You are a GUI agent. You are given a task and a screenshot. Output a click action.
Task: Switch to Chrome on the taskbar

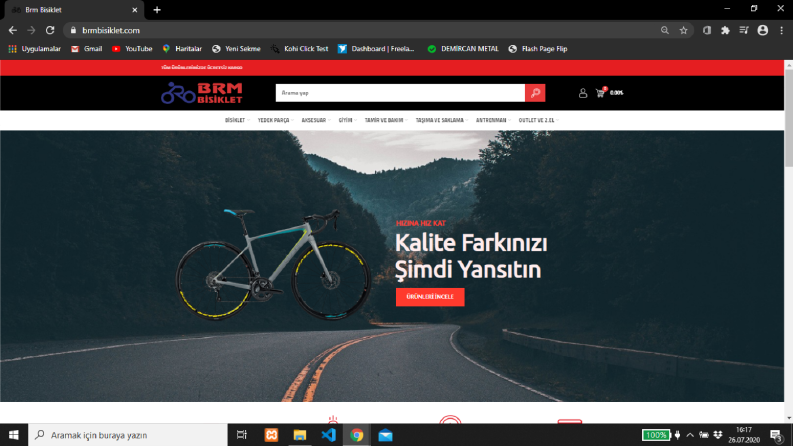pyautogui.click(x=357, y=435)
